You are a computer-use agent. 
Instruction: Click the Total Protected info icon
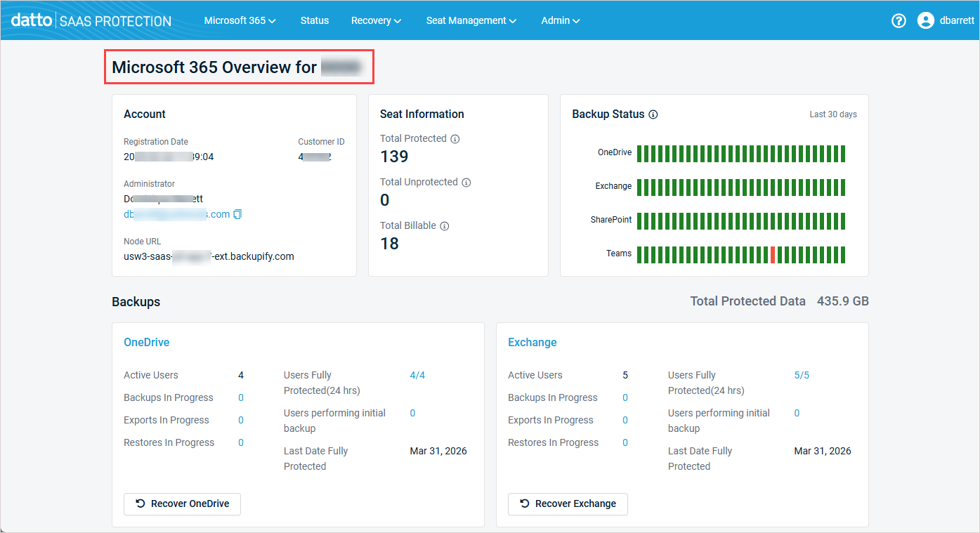coord(455,139)
